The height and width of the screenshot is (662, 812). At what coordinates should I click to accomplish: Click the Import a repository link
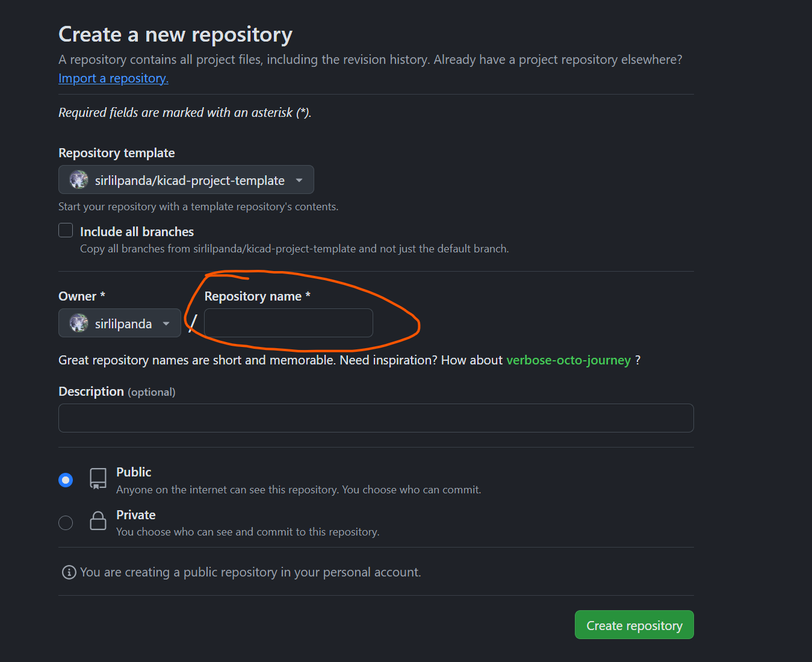[x=113, y=78]
